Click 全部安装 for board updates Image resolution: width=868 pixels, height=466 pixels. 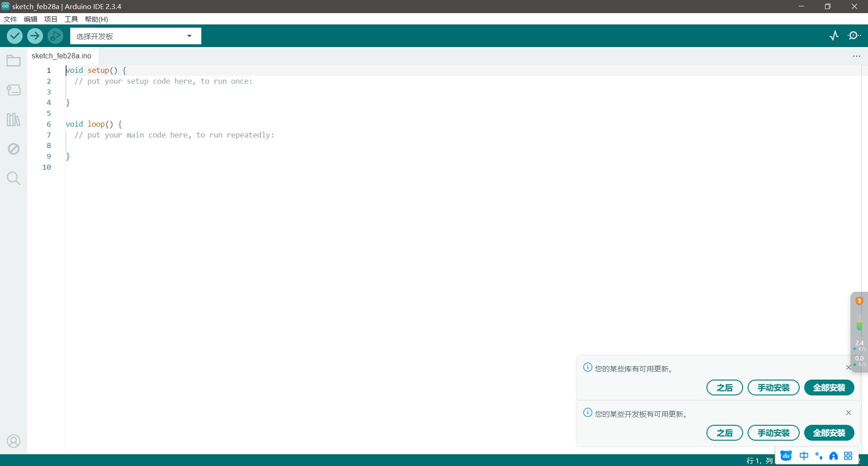pos(829,433)
